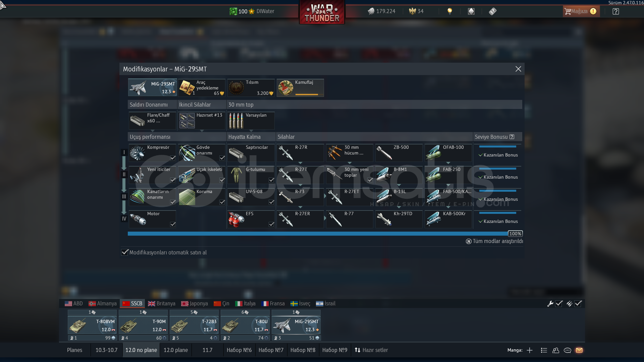
Task: Open the mail envelope icon in bottom bar
Action: (x=579, y=350)
